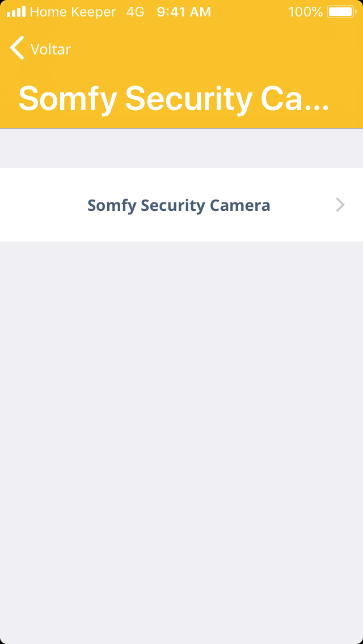This screenshot has width=363, height=644.
Task: Click the word "Security" in the list row
Action: pos(172,205)
